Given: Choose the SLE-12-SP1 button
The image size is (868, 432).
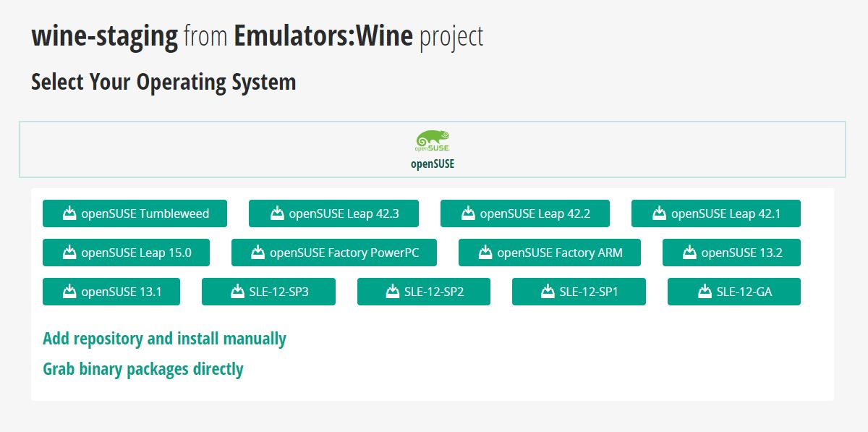Looking at the screenshot, I should point(579,292).
